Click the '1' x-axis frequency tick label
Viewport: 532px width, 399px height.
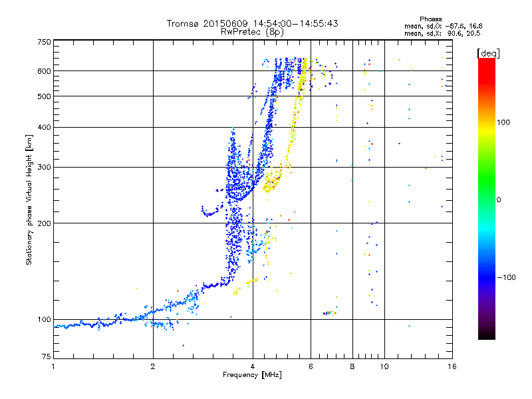[x=53, y=366]
